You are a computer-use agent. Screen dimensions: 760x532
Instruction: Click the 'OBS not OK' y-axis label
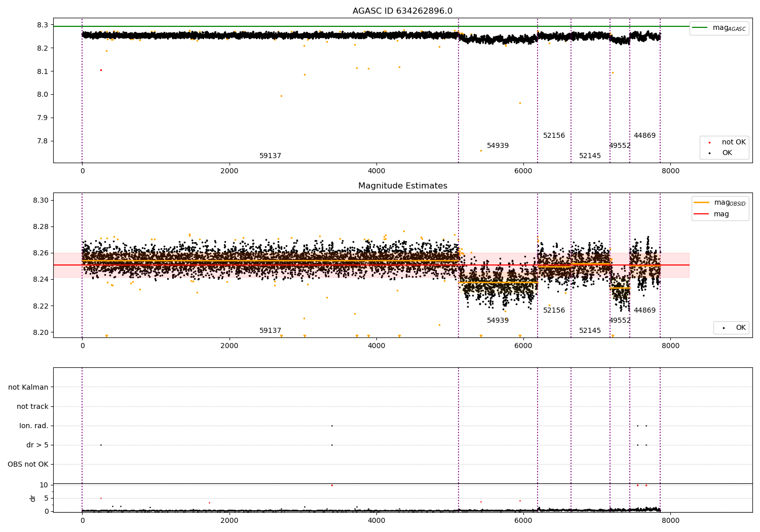coord(28,465)
